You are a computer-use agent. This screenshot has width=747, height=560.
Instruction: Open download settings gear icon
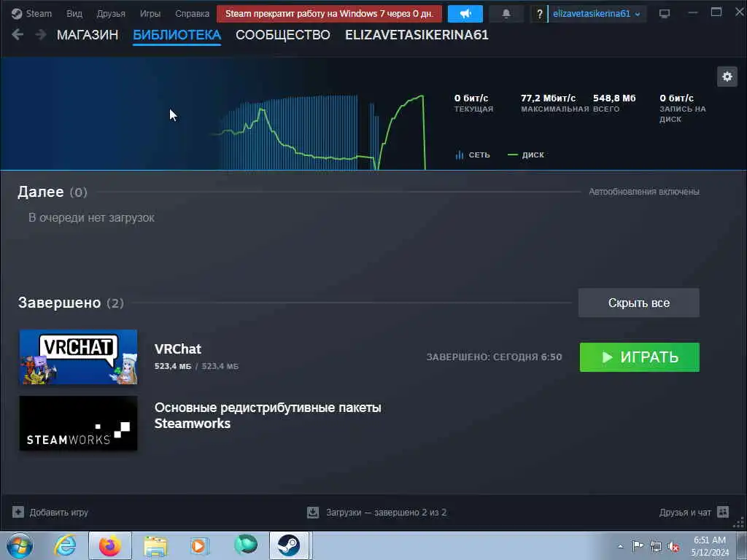pos(727,77)
